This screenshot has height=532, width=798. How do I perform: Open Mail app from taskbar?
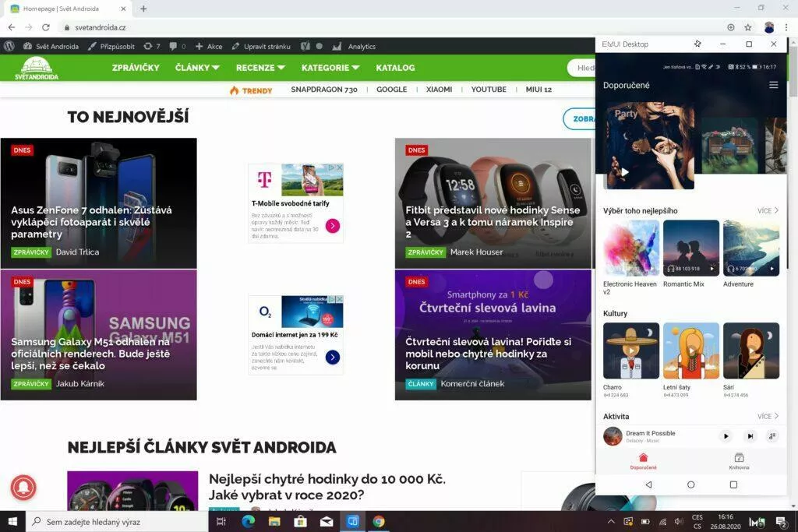327,521
